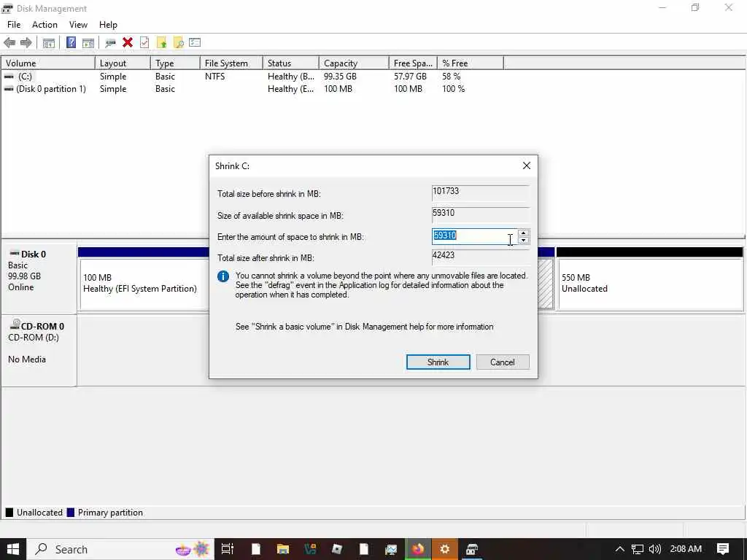This screenshot has width=747, height=560.
Task: Click the Disk Management title bar icon
Action: [x=7, y=9]
